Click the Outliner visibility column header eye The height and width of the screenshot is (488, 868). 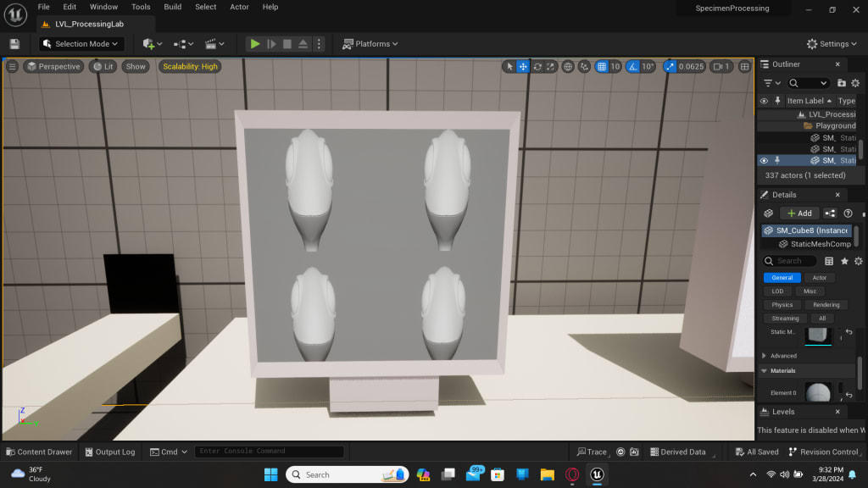(764, 101)
